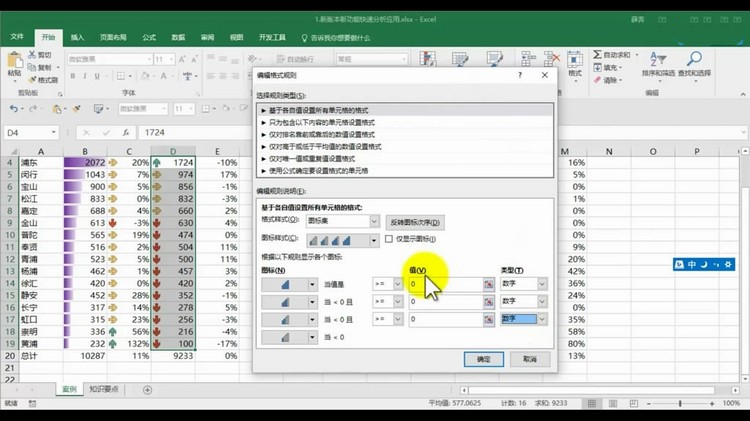Switch to Page Layout view in status bar
The height and width of the screenshot is (421, 750).
(613, 403)
